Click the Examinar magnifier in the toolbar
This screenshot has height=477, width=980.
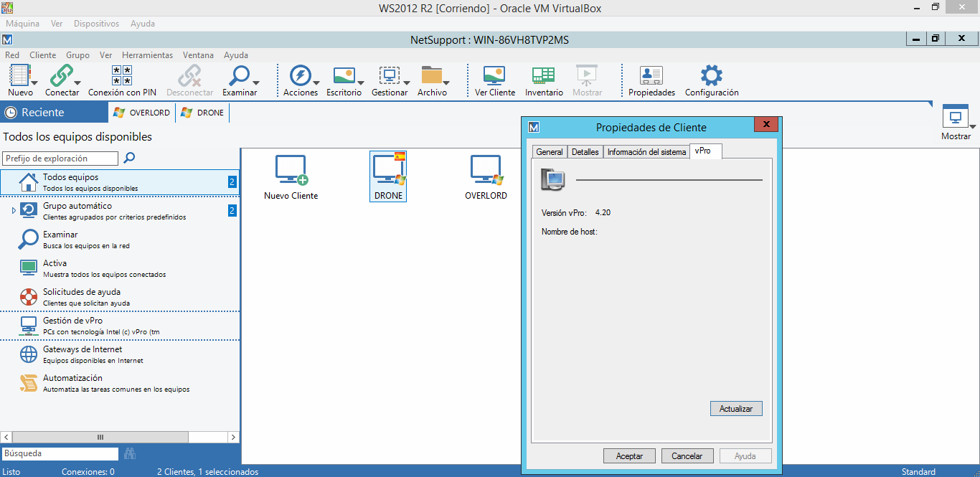pos(238,75)
